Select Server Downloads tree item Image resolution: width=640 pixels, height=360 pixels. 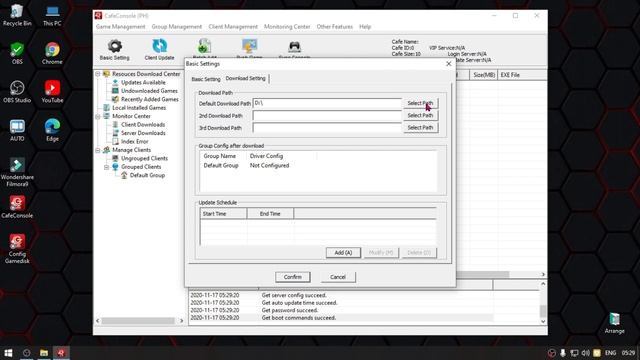(x=143, y=133)
